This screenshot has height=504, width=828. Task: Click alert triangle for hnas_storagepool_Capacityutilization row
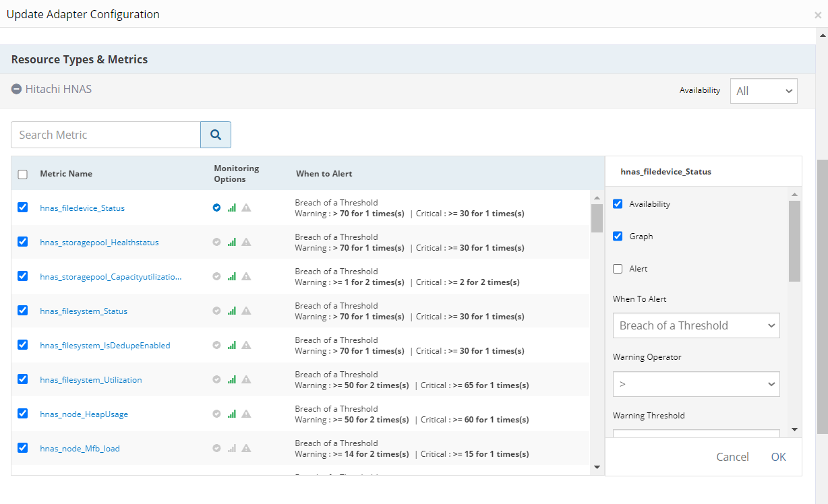pyautogui.click(x=246, y=276)
